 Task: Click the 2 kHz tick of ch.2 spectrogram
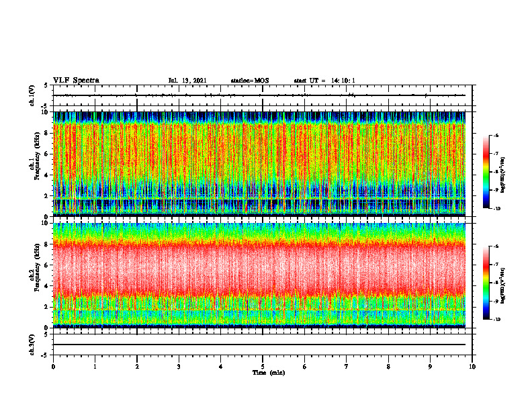click(47, 307)
